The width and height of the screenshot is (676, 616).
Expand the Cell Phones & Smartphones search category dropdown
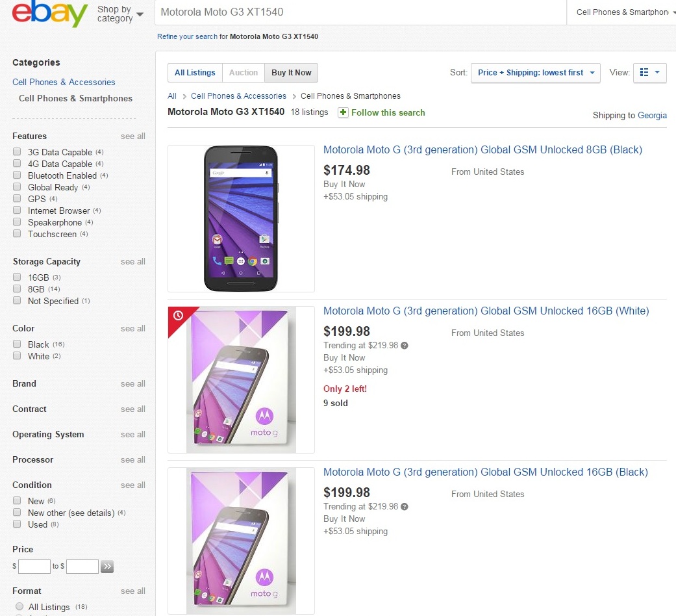point(621,12)
